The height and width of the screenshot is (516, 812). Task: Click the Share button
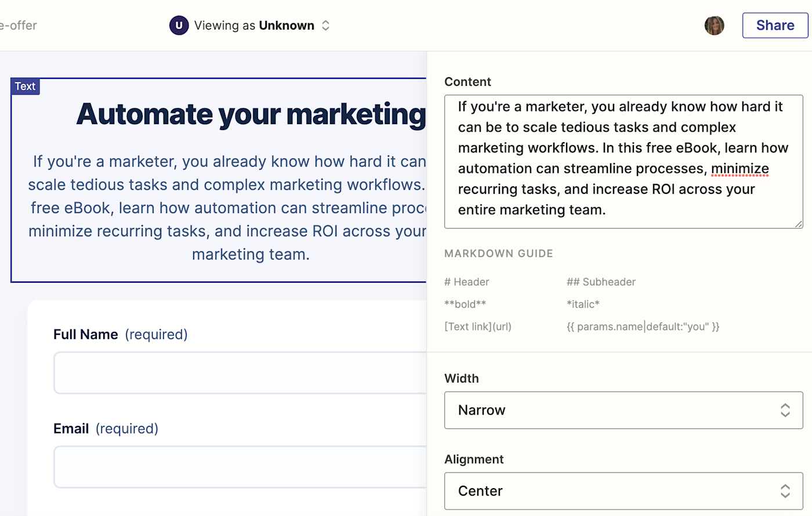tap(775, 26)
